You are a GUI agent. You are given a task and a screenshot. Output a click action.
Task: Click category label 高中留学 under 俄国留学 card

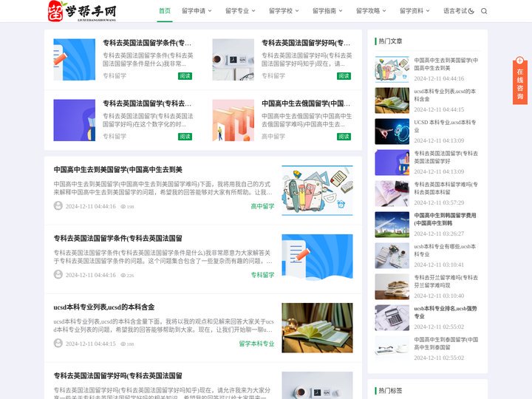coord(273,137)
